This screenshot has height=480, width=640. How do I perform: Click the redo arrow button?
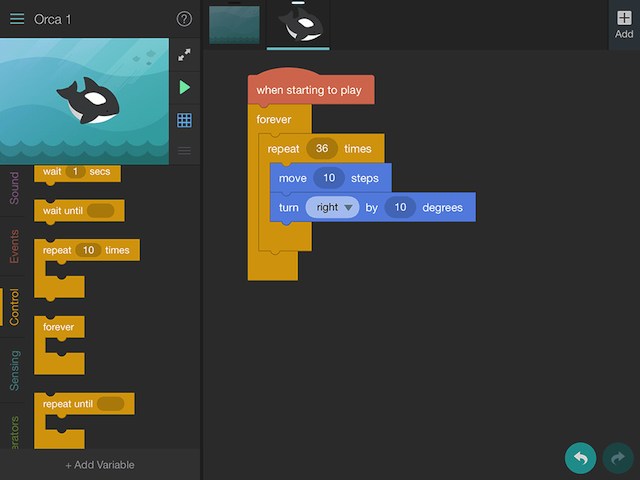pyautogui.click(x=618, y=458)
